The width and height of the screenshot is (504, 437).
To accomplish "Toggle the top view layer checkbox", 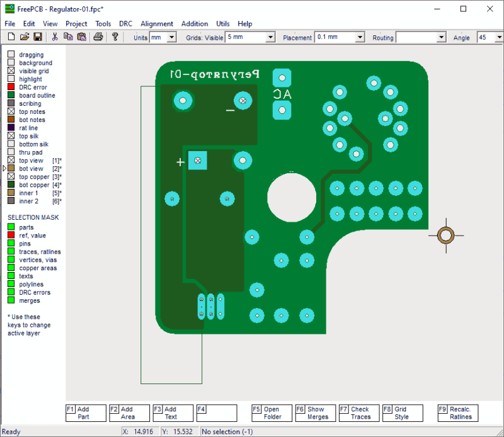I will pos(11,160).
